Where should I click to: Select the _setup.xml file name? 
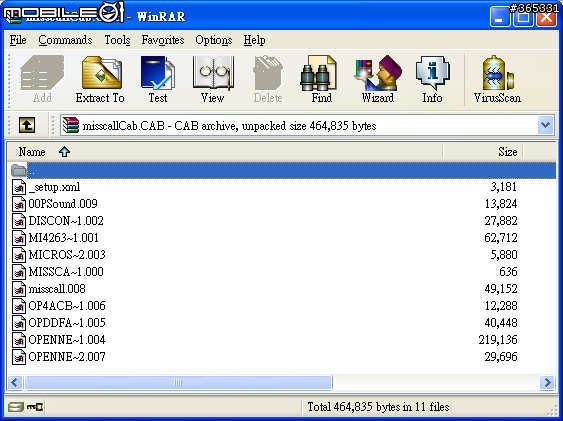tap(54, 187)
